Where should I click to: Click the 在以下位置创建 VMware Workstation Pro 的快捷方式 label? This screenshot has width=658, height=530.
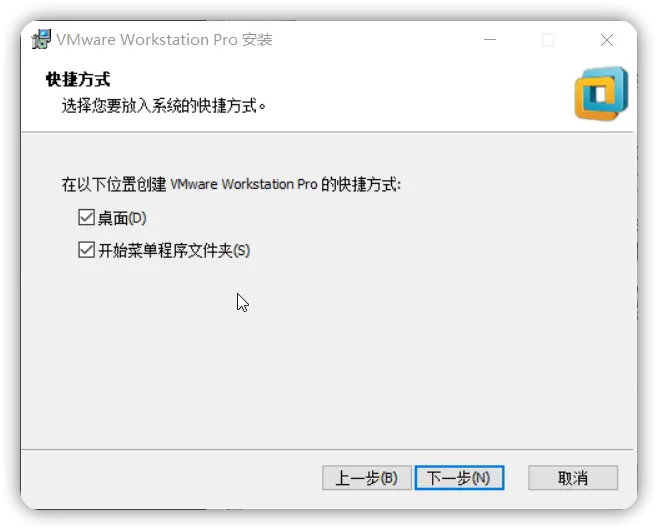231,184
